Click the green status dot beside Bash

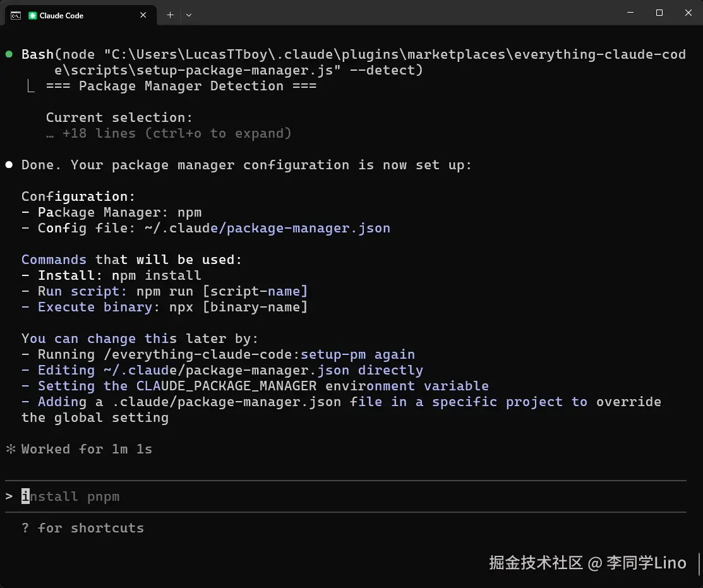(9, 54)
